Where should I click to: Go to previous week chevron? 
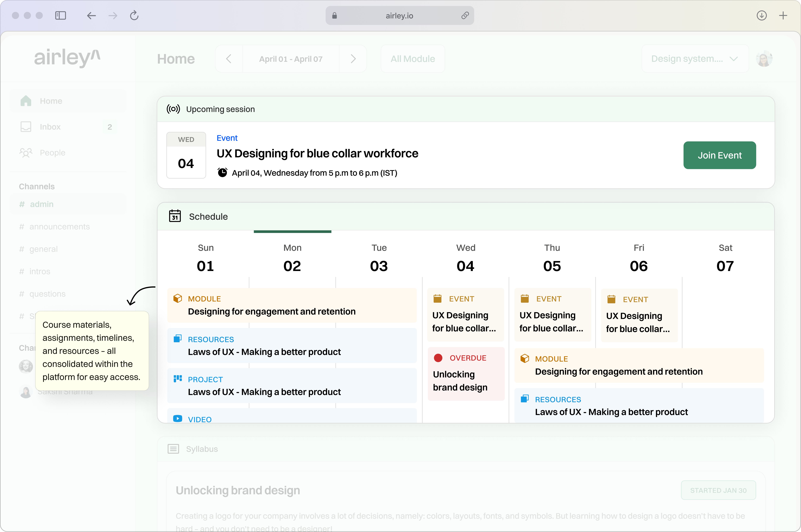[x=229, y=59]
